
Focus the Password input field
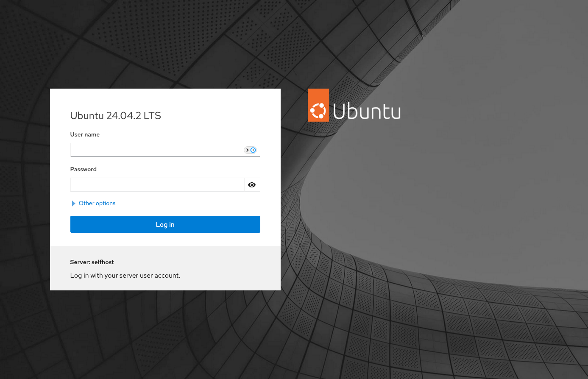[x=157, y=185]
